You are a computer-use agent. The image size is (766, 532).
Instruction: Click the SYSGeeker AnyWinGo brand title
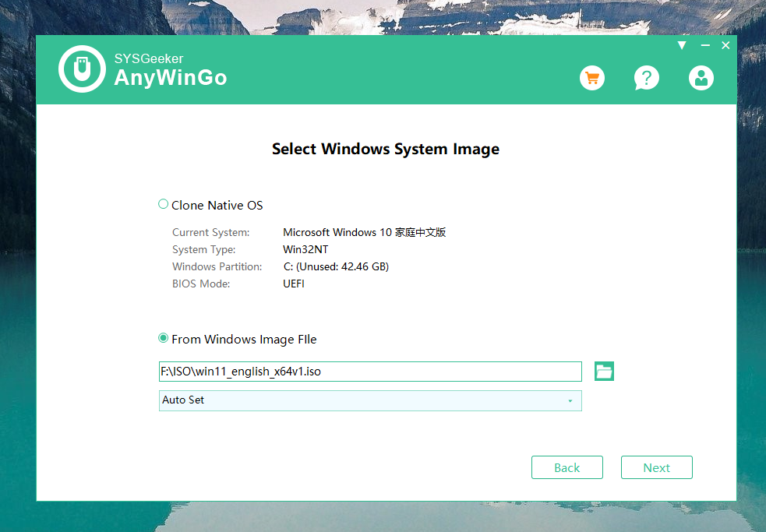[x=171, y=69]
